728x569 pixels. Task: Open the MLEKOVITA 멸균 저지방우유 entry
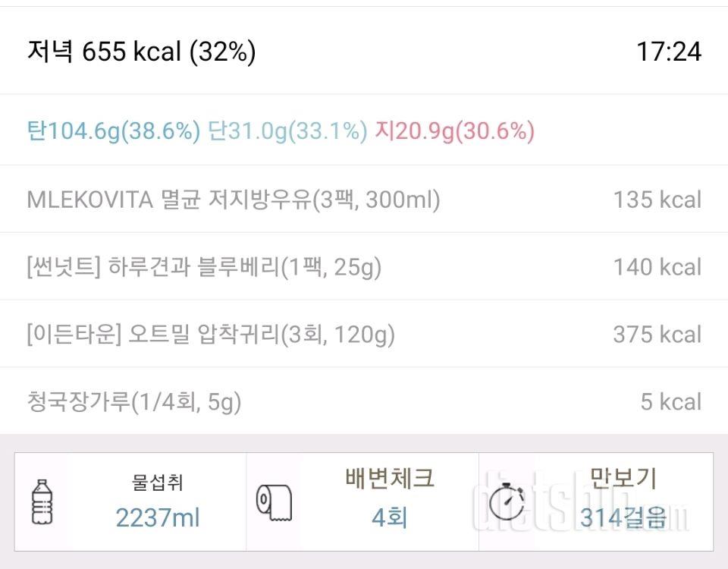click(234, 200)
